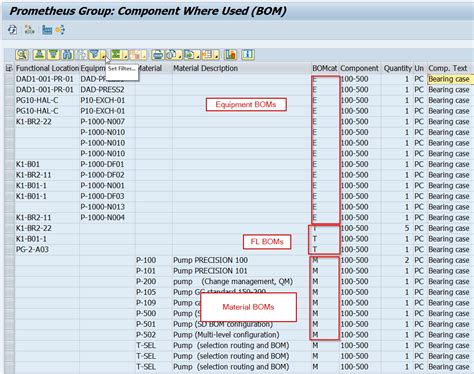Select the row selector for the PG-2-A03 row
The width and height of the screenshot is (474, 374).
point(10,249)
